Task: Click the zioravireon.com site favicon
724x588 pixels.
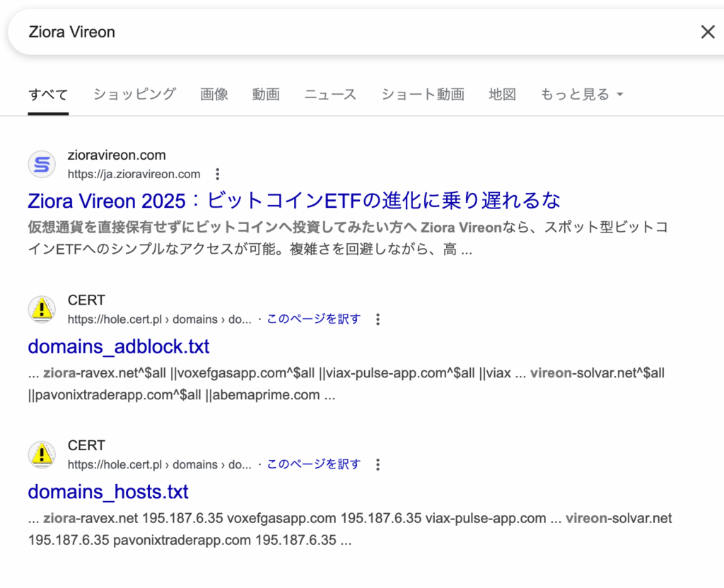Action: (x=42, y=165)
